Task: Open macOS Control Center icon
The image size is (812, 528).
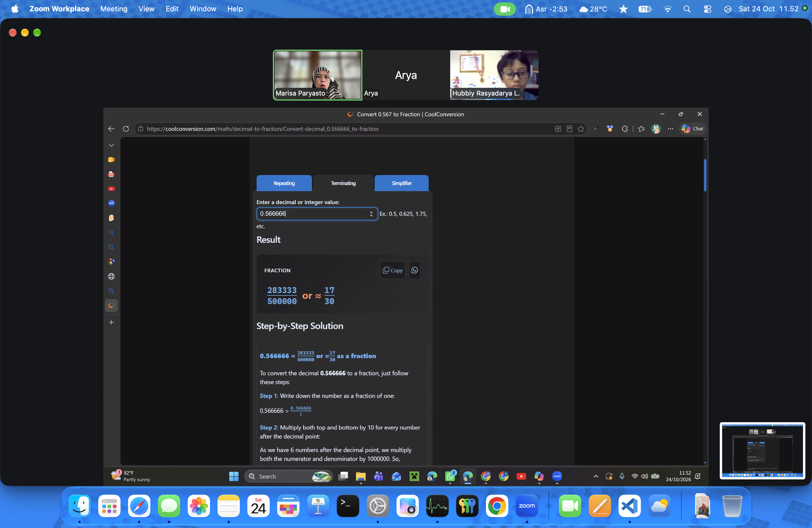Action: click(707, 9)
